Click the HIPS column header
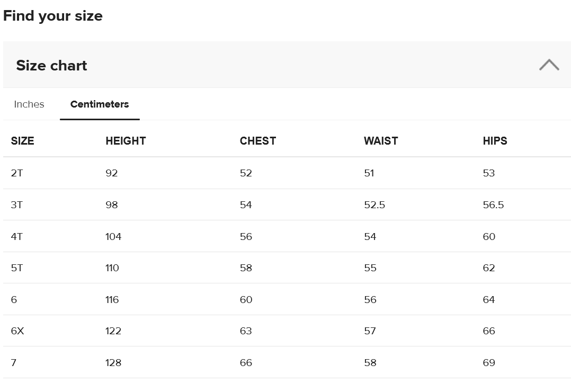This screenshot has height=392, width=571. (x=495, y=141)
